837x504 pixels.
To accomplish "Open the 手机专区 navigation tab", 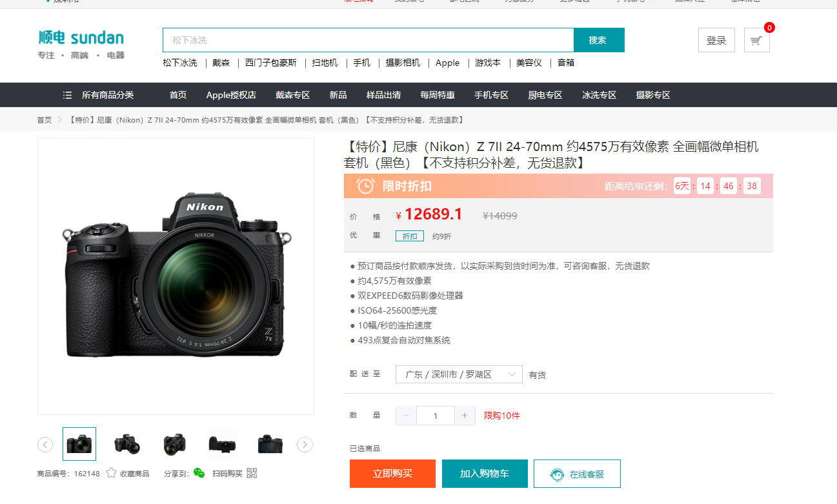I will point(491,95).
